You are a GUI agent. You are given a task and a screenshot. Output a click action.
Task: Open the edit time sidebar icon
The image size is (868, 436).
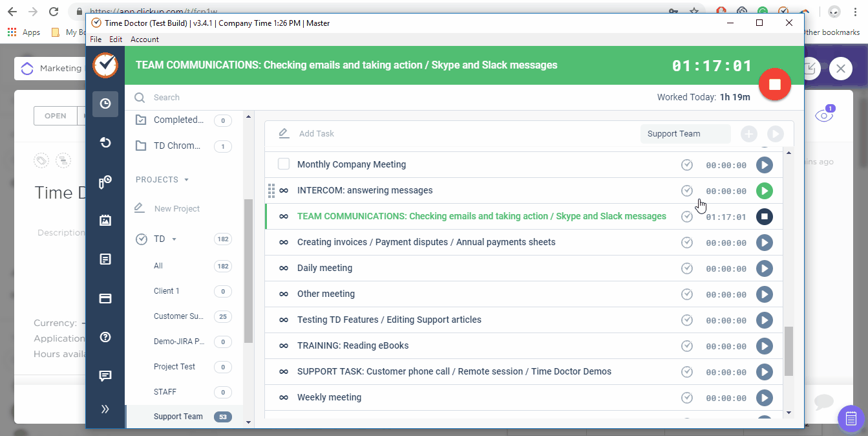click(105, 182)
